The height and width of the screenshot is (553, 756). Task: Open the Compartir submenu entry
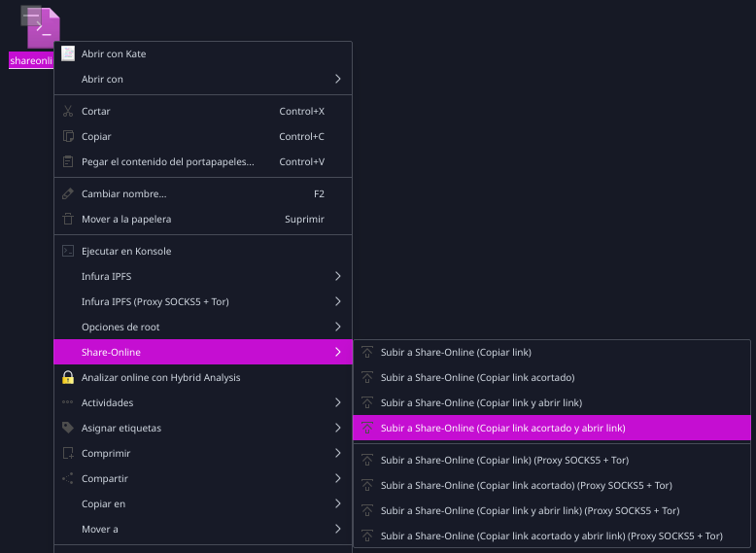pyautogui.click(x=203, y=478)
